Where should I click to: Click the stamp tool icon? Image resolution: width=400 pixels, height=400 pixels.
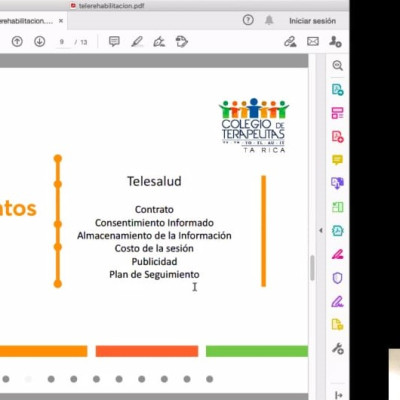click(182, 42)
